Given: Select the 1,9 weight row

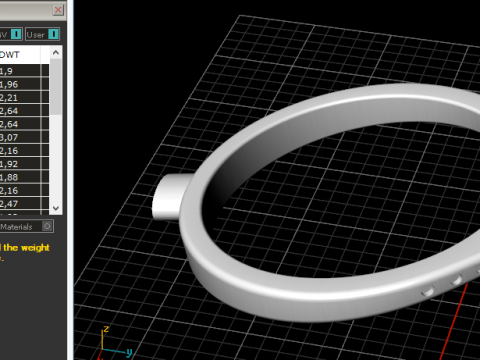Looking at the screenshot, I should (x=24, y=71).
